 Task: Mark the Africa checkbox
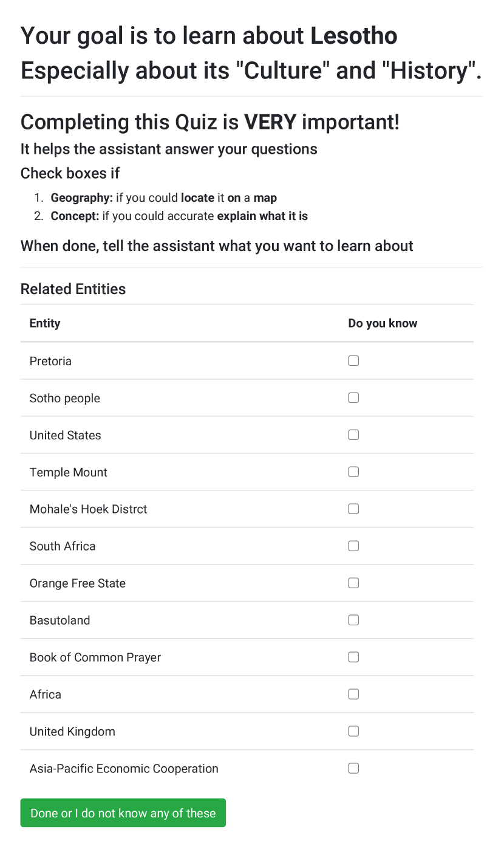[x=353, y=695]
